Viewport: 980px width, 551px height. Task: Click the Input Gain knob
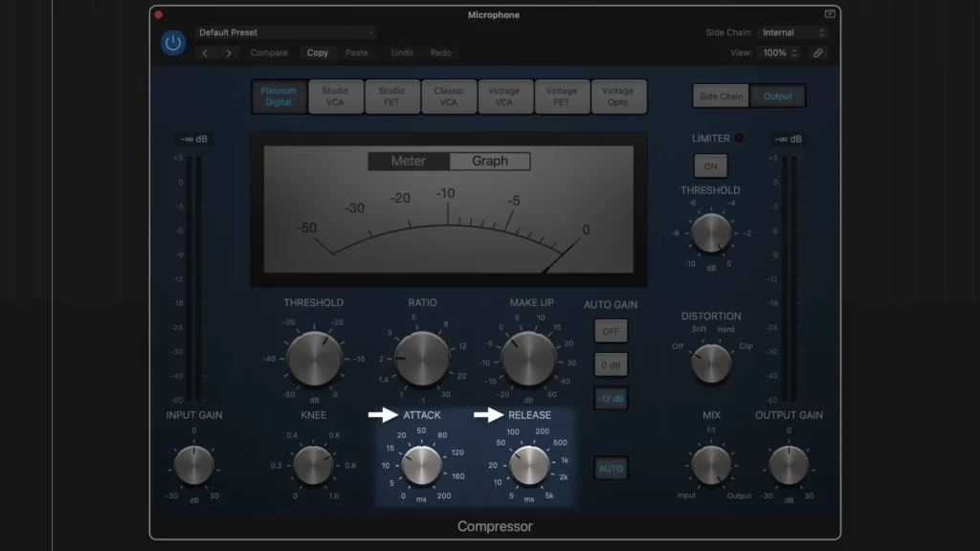tap(193, 466)
